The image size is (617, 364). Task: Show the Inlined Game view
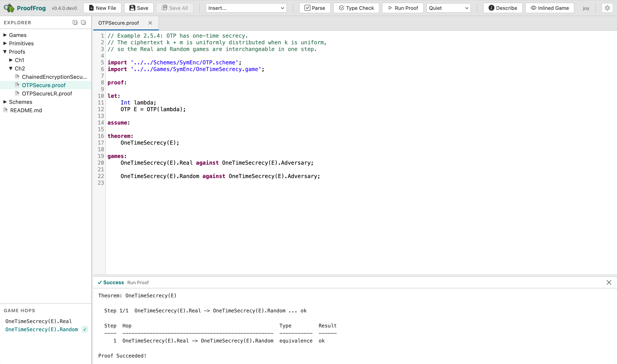(x=549, y=8)
